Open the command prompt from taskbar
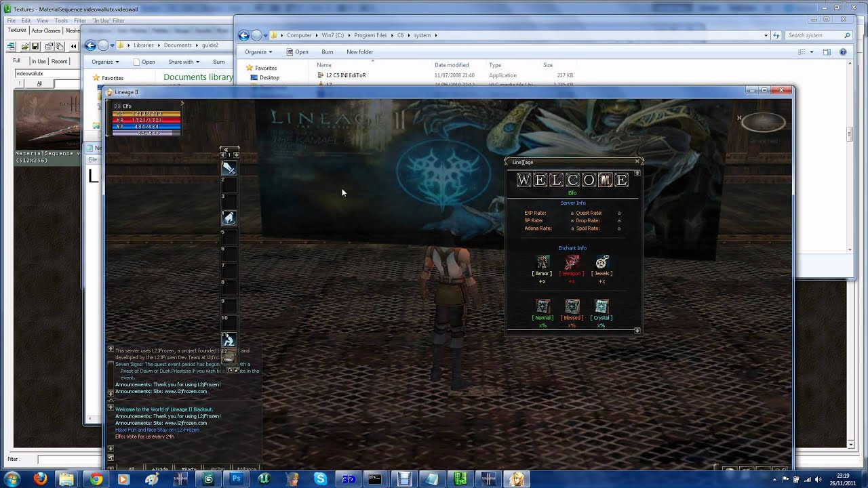 [375, 479]
